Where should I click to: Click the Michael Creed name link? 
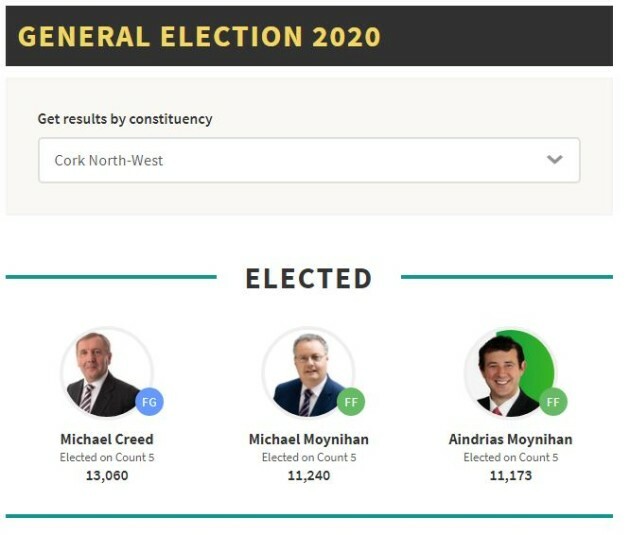tap(107, 439)
